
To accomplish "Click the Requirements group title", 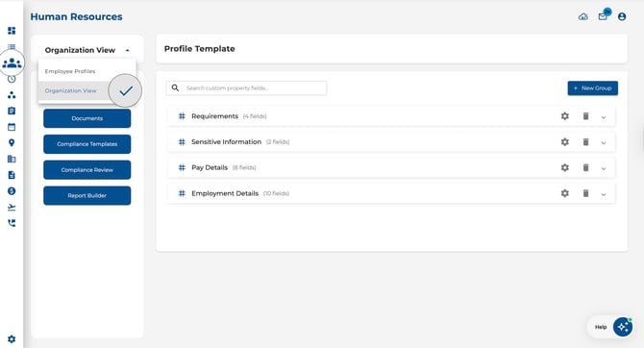I will [214, 116].
